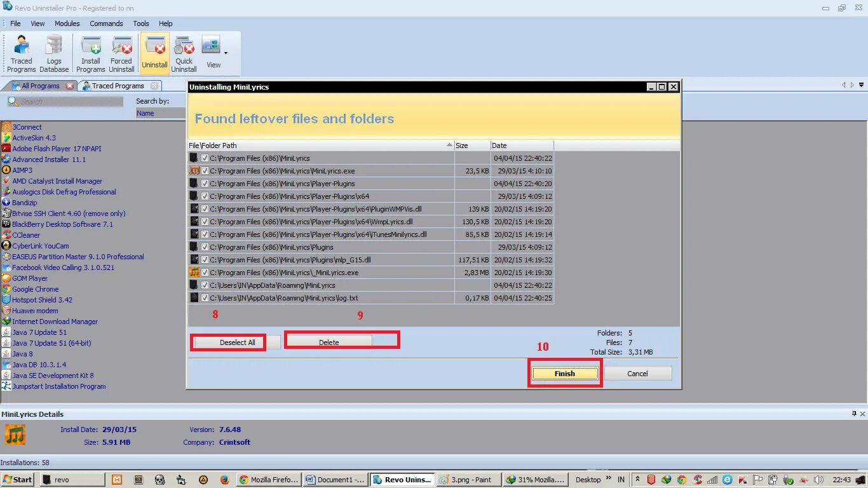Viewport: 868px width, 488px height.
Task: Close the All Programs tab with its red X
Action: pos(70,86)
